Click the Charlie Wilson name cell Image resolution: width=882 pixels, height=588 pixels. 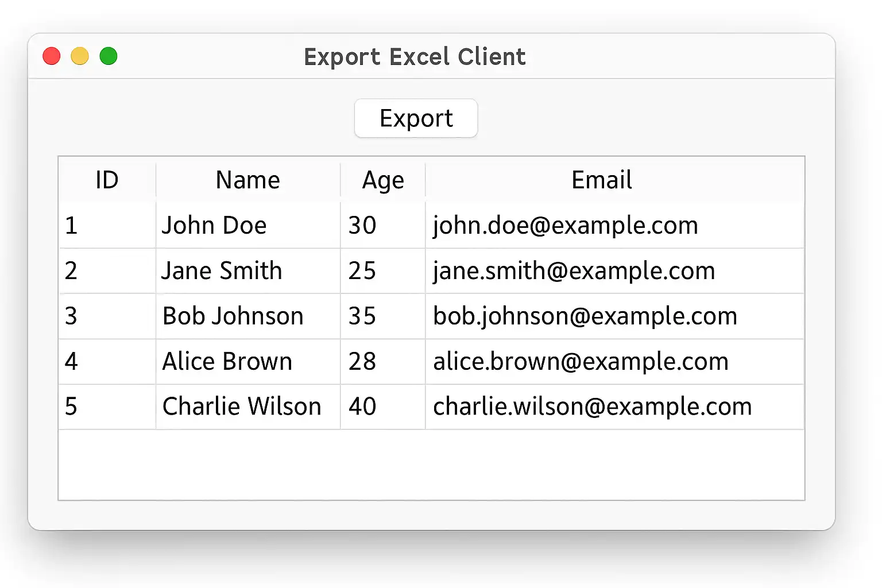(242, 407)
